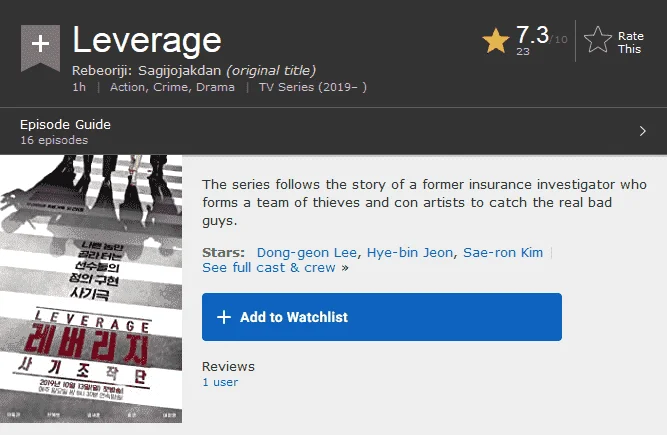Open Hye-bin Jeon's profile link
Screen dimensions: 667x435
410,253
